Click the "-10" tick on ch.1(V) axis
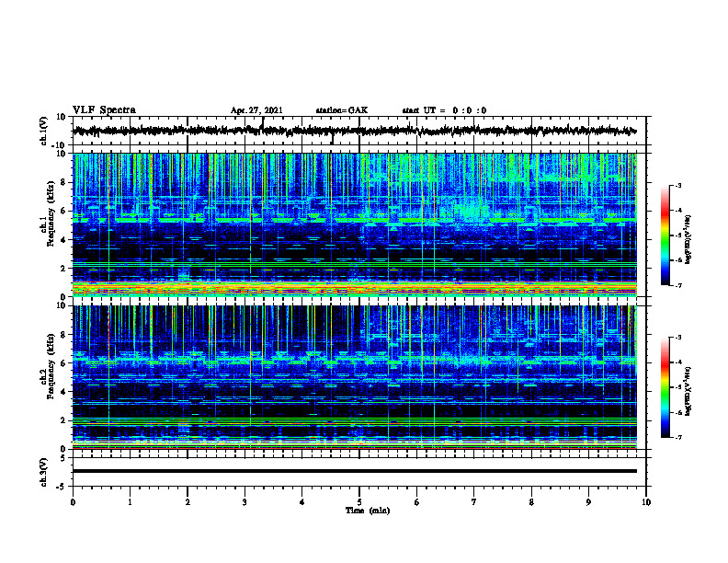Image resolution: width=728 pixels, height=563 pixels. click(60, 145)
